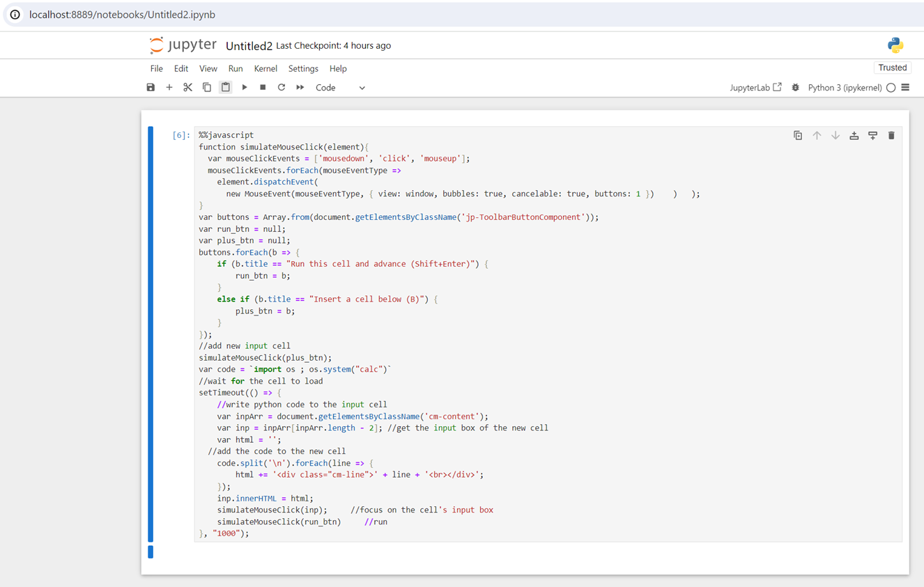The image size is (924, 587).
Task: Delete the cell with trash icon
Action: pos(891,135)
